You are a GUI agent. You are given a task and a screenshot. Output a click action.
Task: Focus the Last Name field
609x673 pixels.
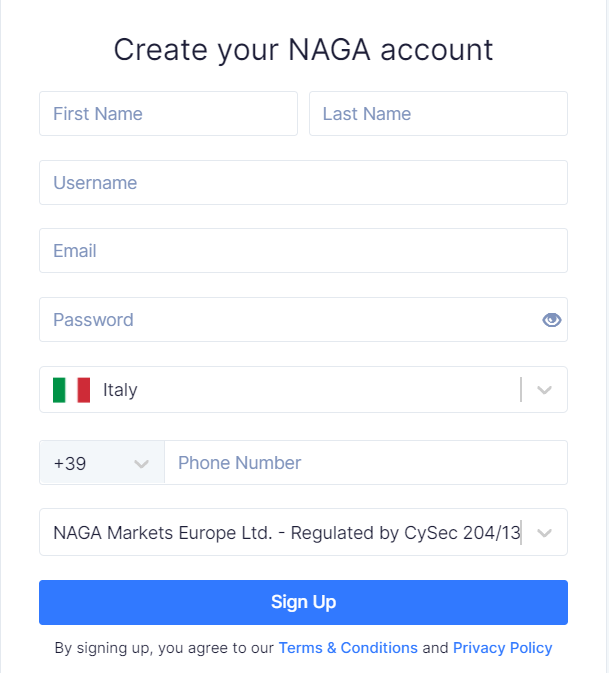point(438,114)
